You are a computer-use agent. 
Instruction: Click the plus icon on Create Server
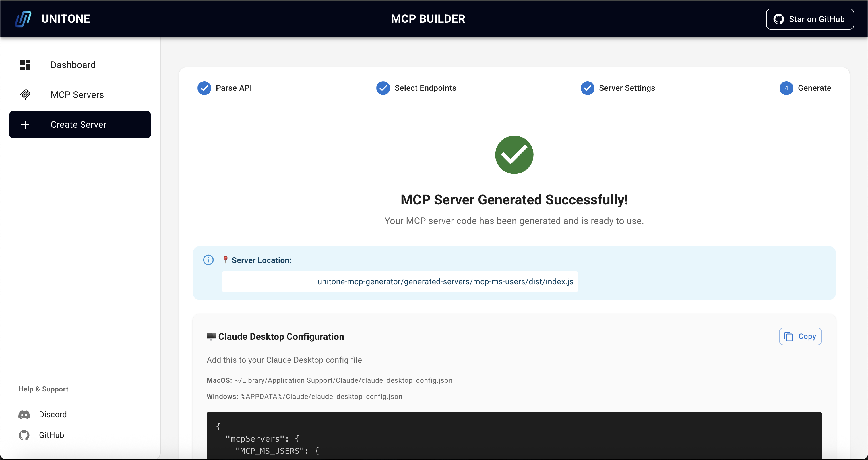click(x=25, y=125)
